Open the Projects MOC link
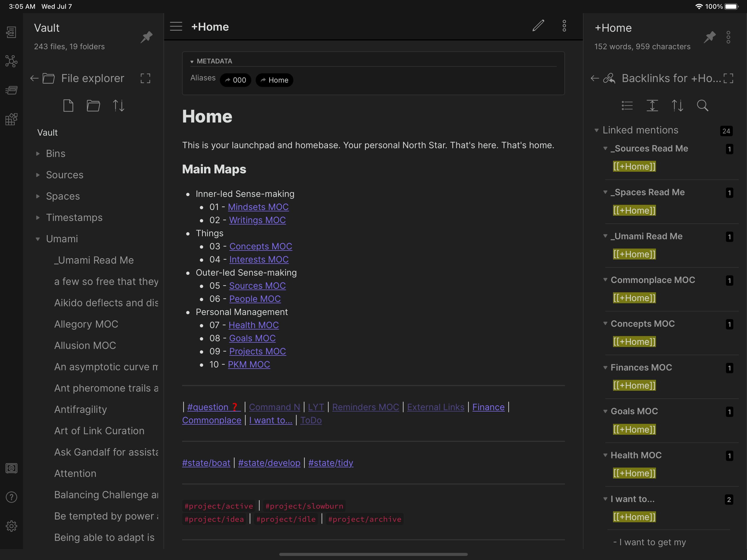This screenshot has width=747, height=560. pyautogui.click(x=258, y=351)
